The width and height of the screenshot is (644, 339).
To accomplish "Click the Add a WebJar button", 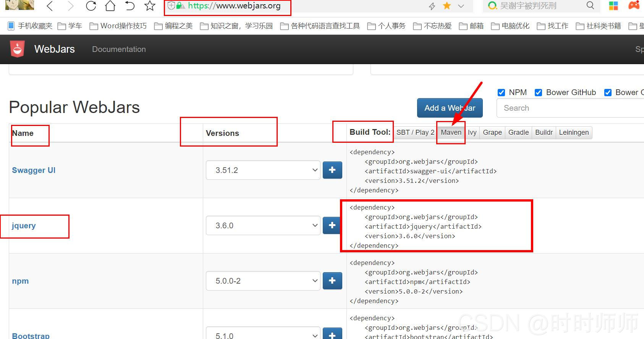I will coord(450,108).
